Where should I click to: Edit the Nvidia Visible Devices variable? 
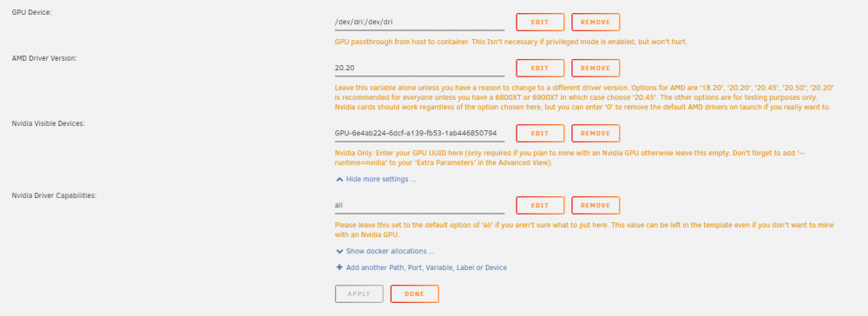[x=540, y=134]
